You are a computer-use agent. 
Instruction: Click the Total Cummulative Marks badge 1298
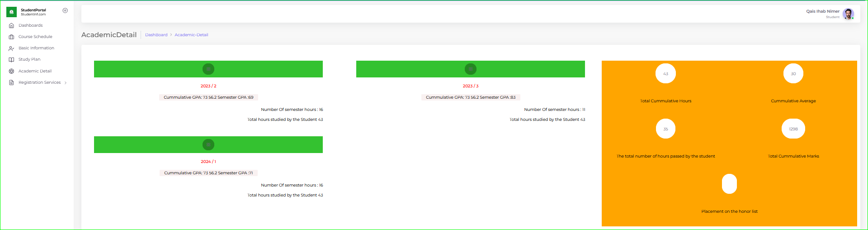pos(793,129)
